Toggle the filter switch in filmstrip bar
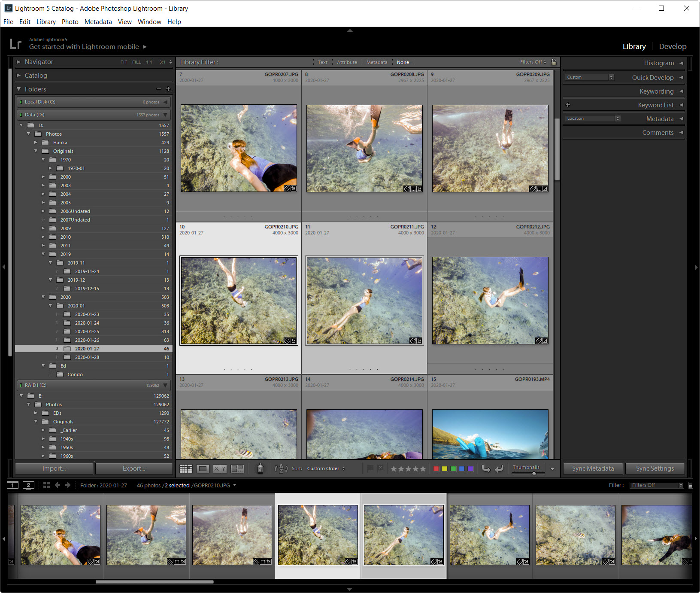700x593 pixels. coord(691,485)
